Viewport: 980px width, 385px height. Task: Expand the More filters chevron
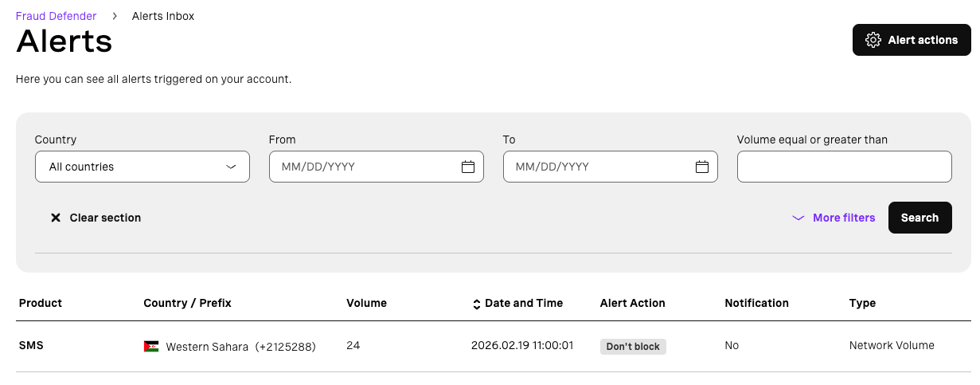(x=798, y=218)
